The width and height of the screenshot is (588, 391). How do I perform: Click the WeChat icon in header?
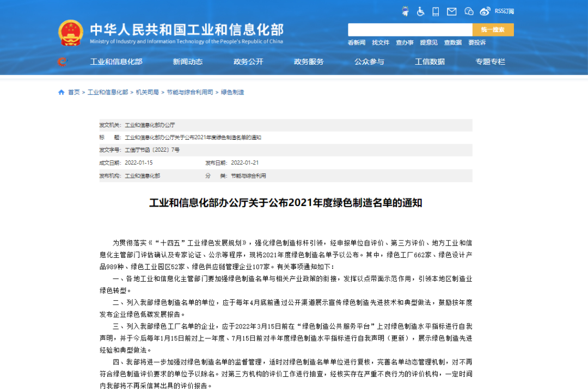tap(469, 11)
